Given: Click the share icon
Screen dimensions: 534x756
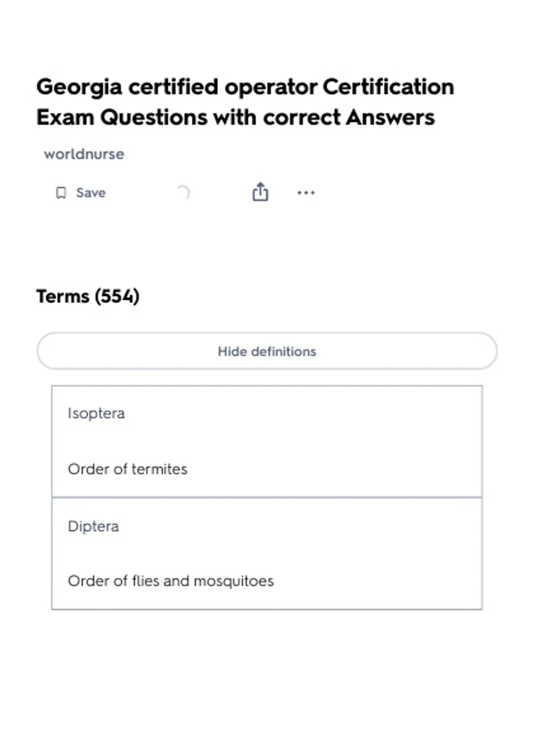Looking at the screenshot, I should [x=260, y=192].
